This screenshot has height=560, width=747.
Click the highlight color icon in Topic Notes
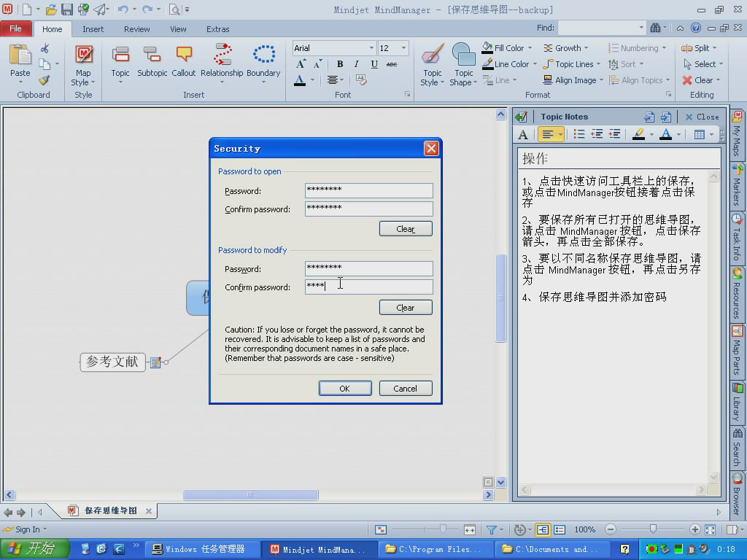[x=638, y=134]
